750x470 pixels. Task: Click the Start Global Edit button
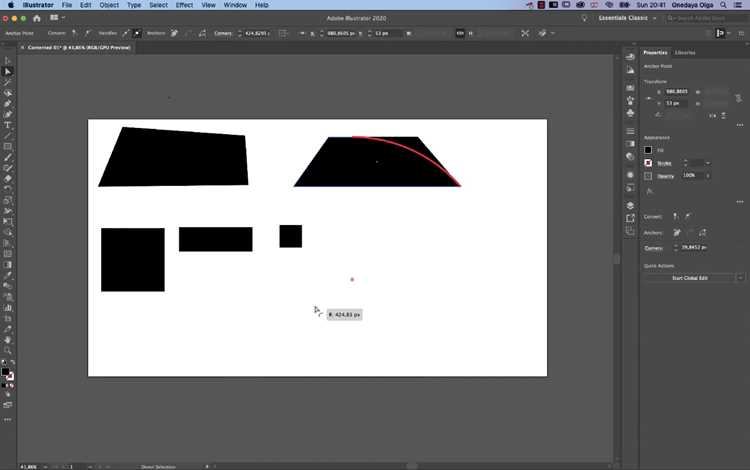[689, 278]
